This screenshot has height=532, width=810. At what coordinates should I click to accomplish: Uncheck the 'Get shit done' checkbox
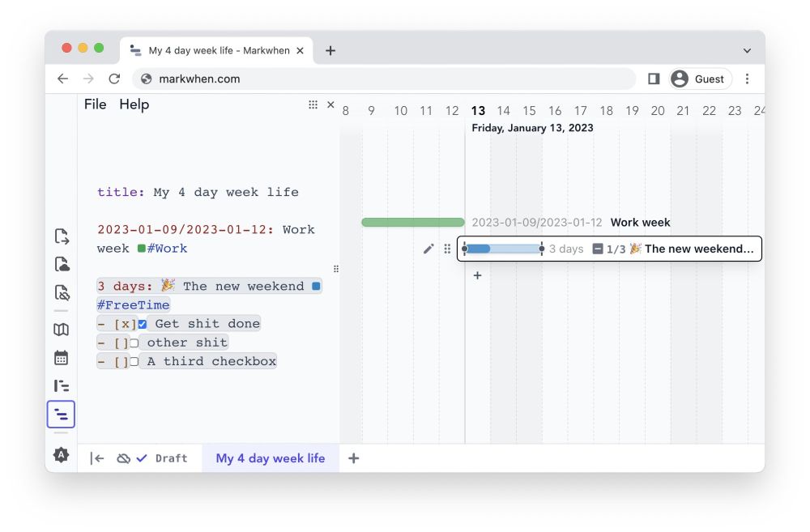[x=143, y=323]
